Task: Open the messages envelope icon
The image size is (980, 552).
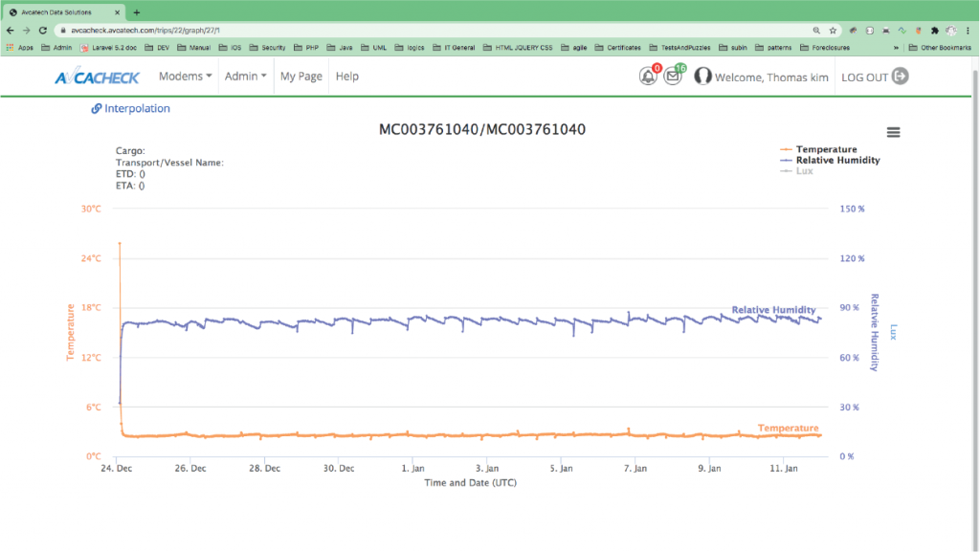Action: click(673, 77)
